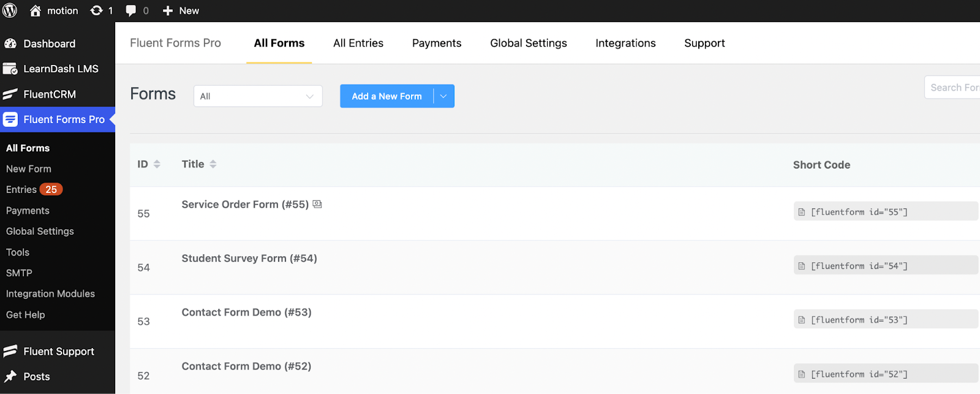This screenshot has height=394, width=980.
Task: Open SMTP in the sidebar submenu
Action: coord(19,273)
